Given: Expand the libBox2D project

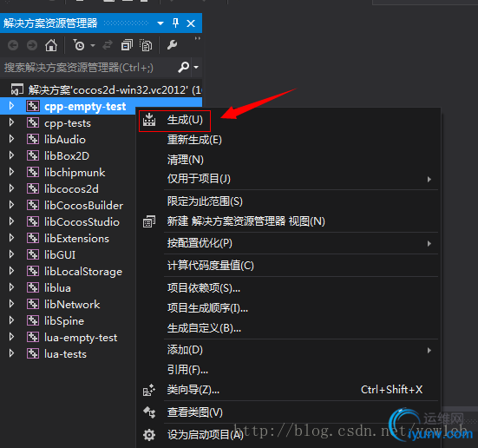Looking at the screenshot, I should tap(11, 155).
